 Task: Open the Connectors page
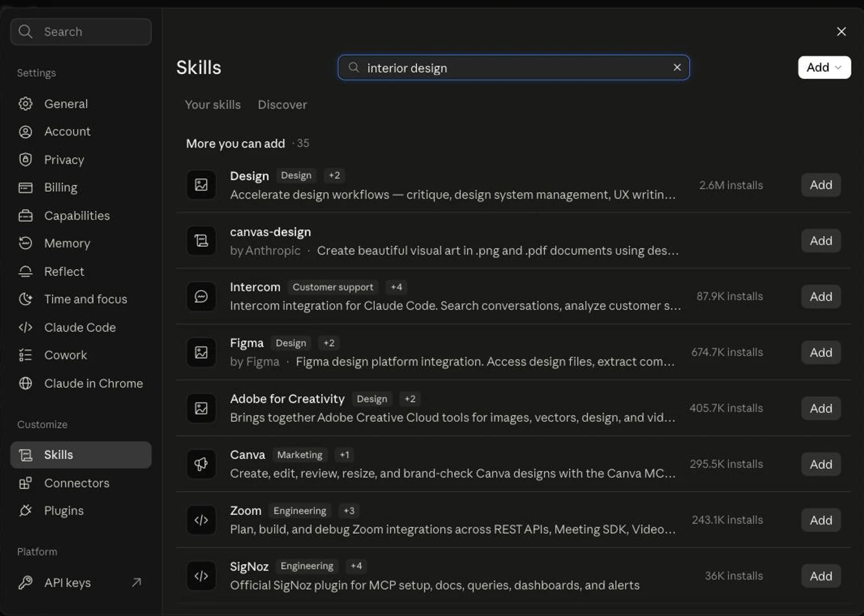81,483
